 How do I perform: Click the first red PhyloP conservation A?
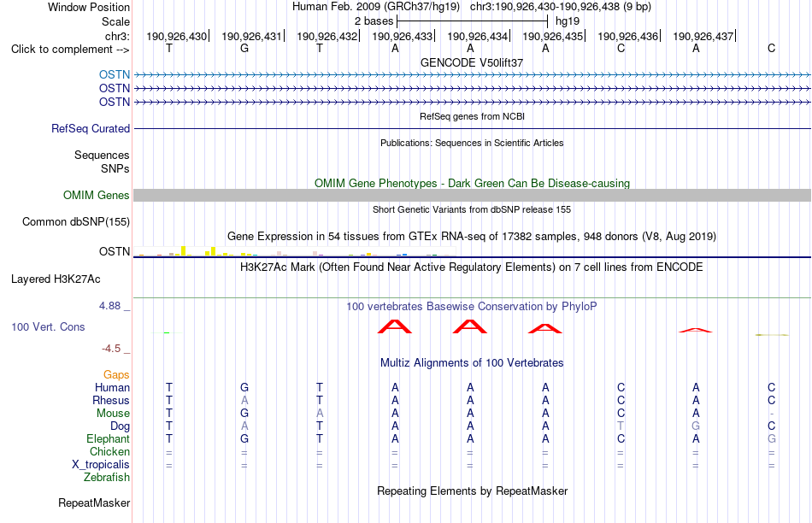(x=395, y=326)
